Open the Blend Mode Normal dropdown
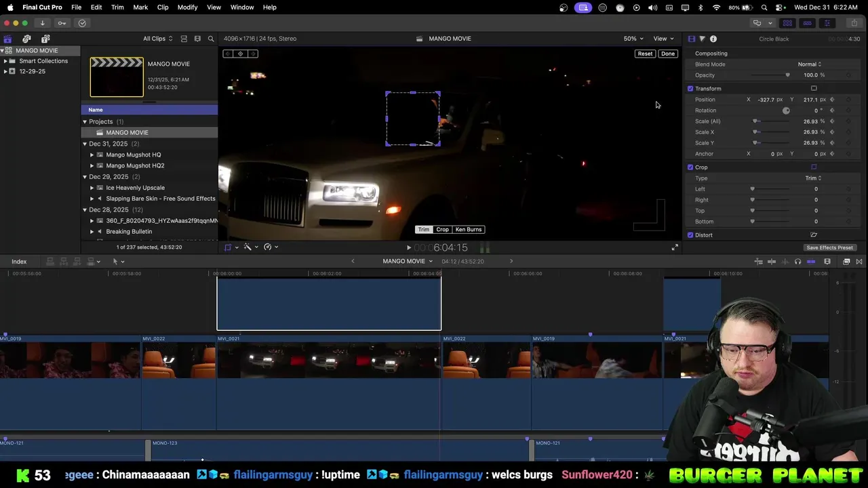Image resolution: width=868 pixels, height=488 pixels. coord(809,64)
